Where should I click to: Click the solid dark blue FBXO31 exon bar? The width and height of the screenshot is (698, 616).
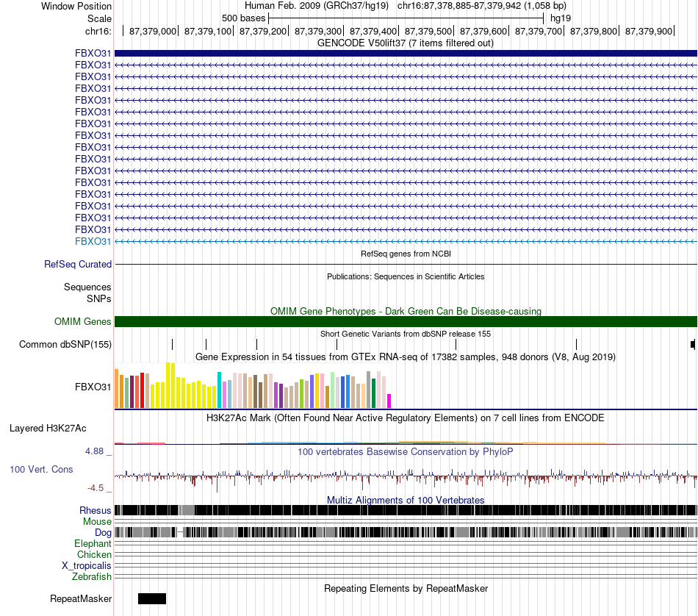(406, 54)
